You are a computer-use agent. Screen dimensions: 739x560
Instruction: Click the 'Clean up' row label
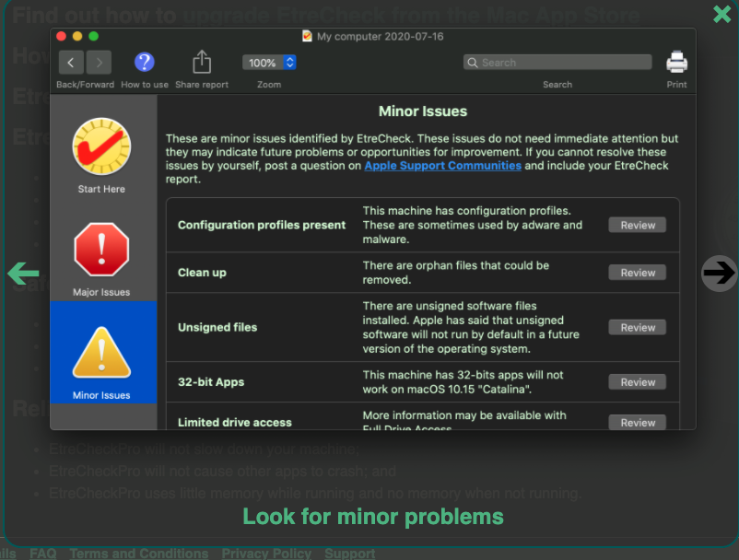202,273
